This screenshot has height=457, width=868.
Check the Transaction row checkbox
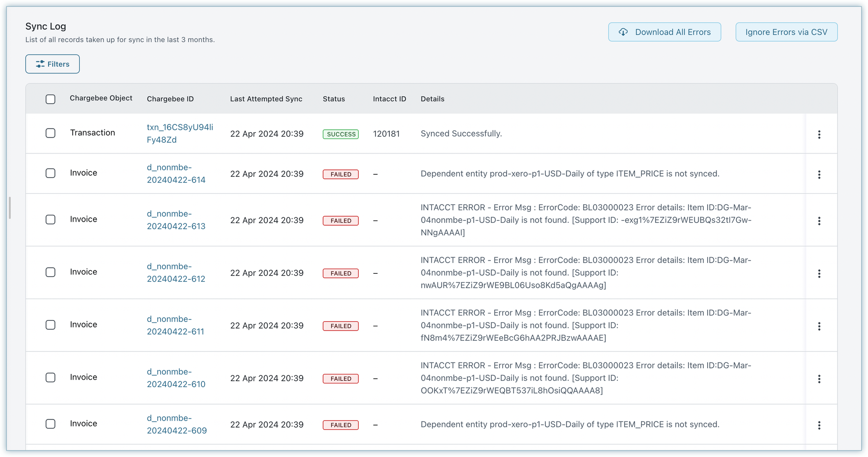(x=50, y=133)
